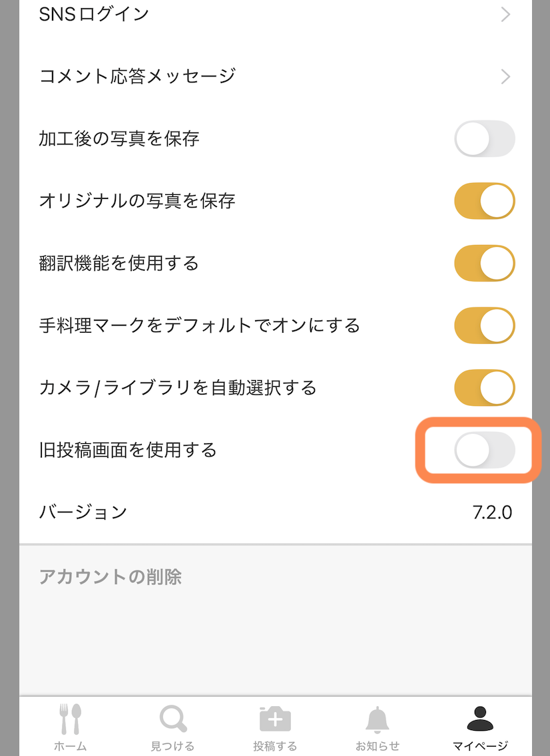Screen dimensions: 550x756
Task: Tap アカウントの削除 link
Action: point(111,577)
